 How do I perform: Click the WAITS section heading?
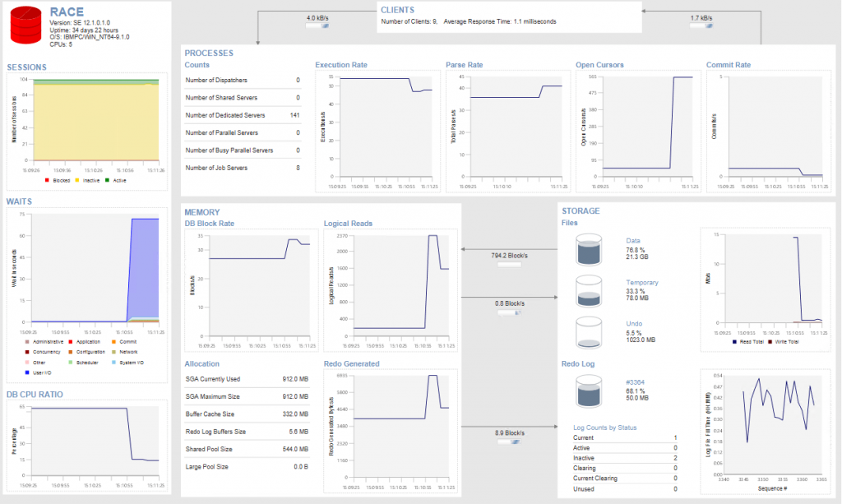point(19,201)
